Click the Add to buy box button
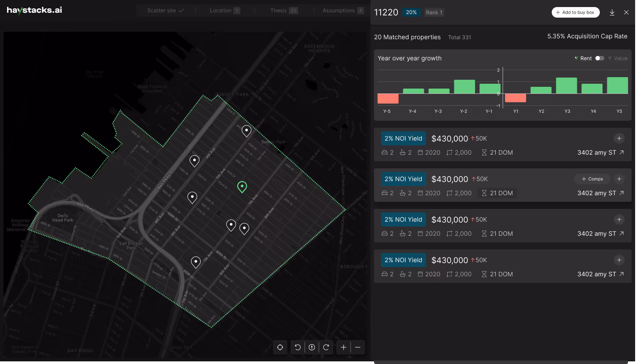 [x=576, y=12]
